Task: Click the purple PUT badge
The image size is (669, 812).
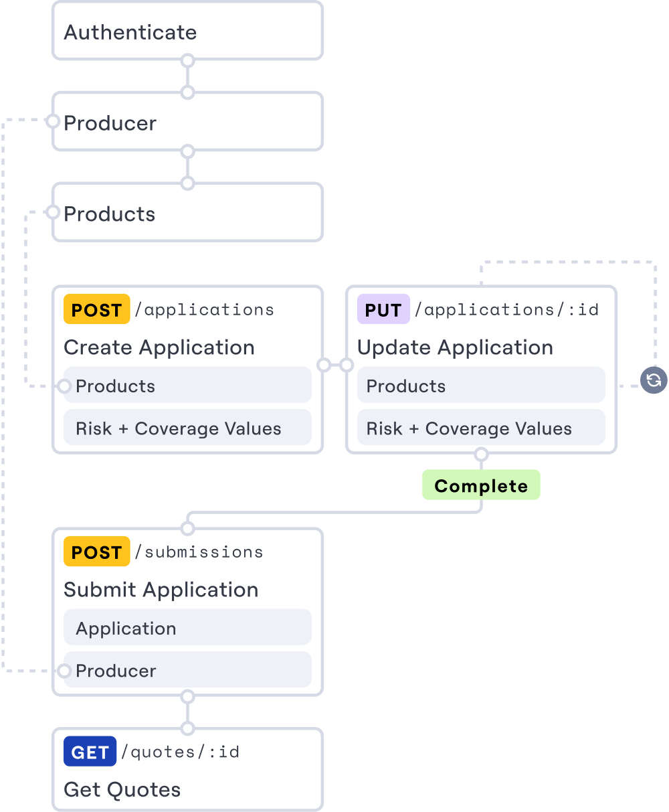Action: coord(383,310)
